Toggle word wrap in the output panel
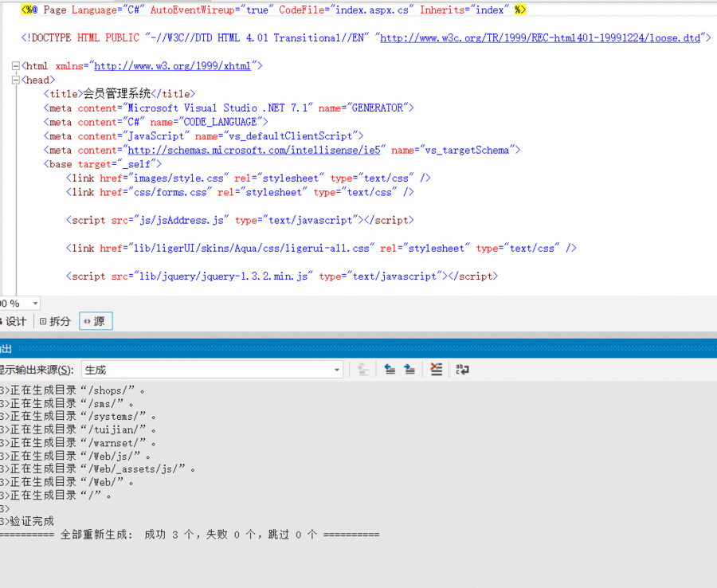This screenshot has height=588, width=717. click(x=462, y=370)
